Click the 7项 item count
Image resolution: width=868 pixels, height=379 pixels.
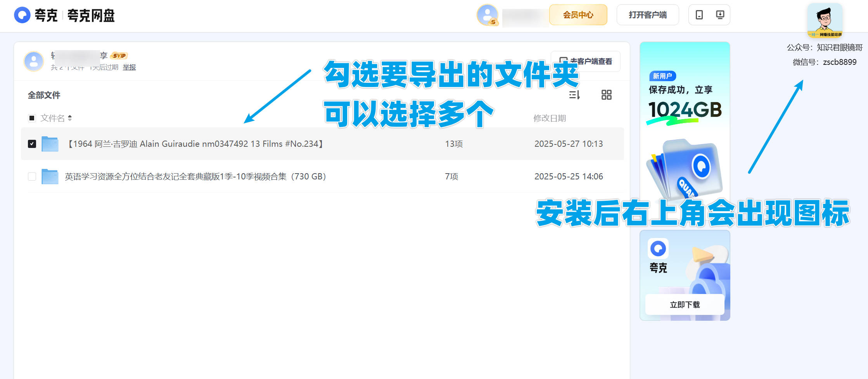[451, 176]
